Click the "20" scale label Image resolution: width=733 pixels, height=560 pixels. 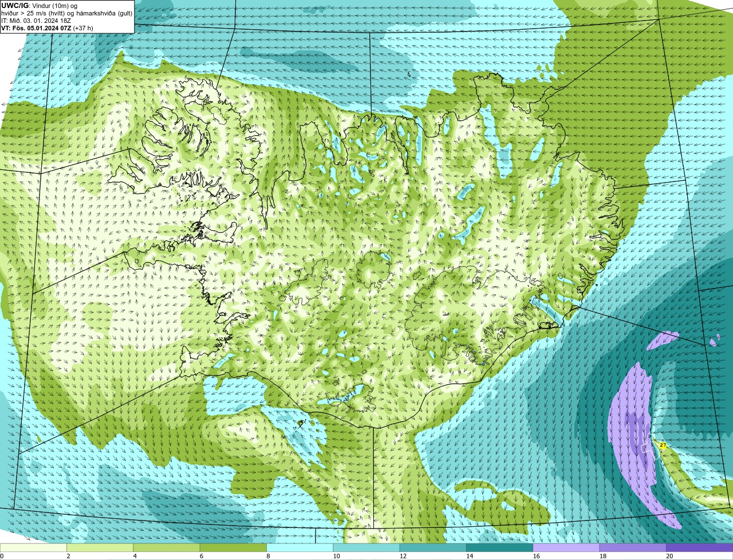coord(669,556)
